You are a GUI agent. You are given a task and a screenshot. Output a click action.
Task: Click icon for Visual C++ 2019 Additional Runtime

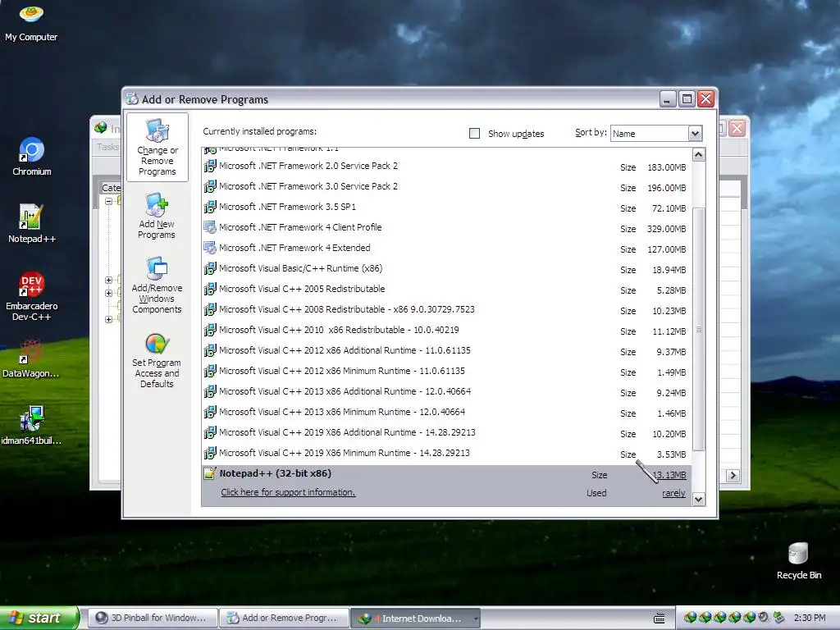click(x=210, y=432)
